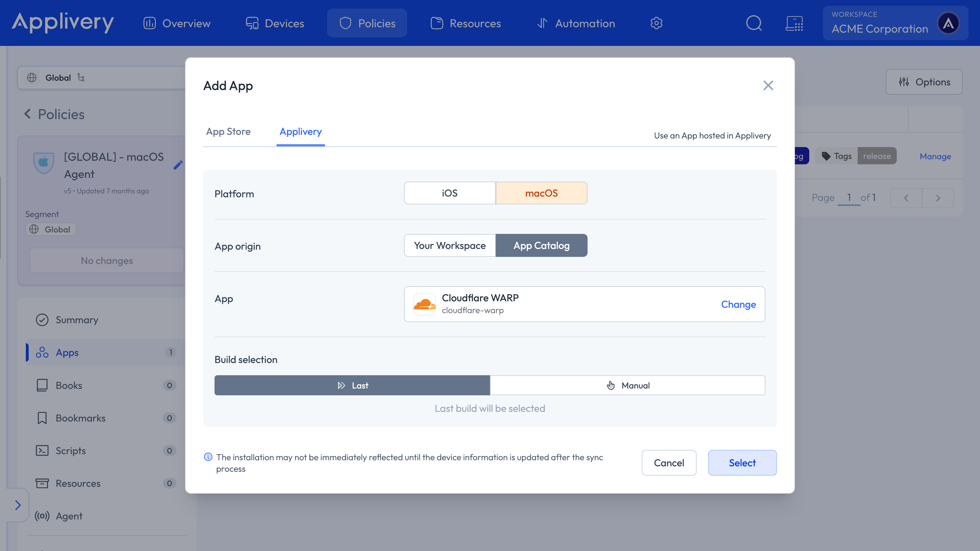
Task: Select the macOS platform option
Action: (541, 193)
